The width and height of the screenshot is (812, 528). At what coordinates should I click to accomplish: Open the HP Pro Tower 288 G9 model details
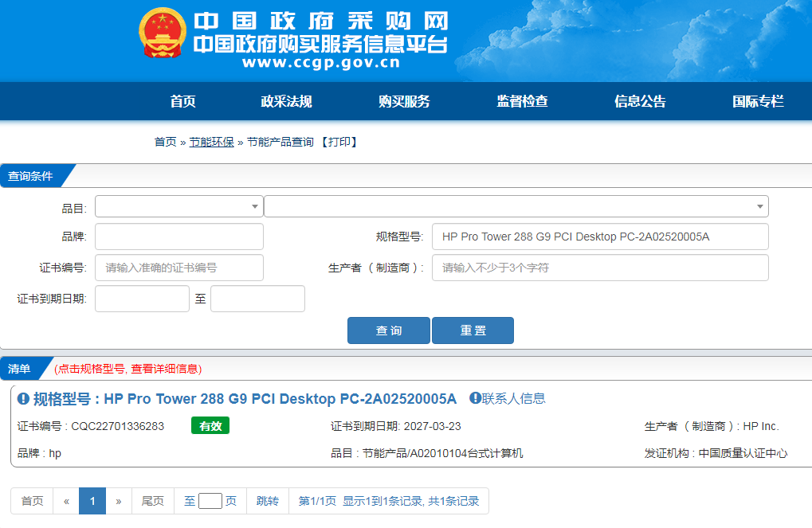245,398
